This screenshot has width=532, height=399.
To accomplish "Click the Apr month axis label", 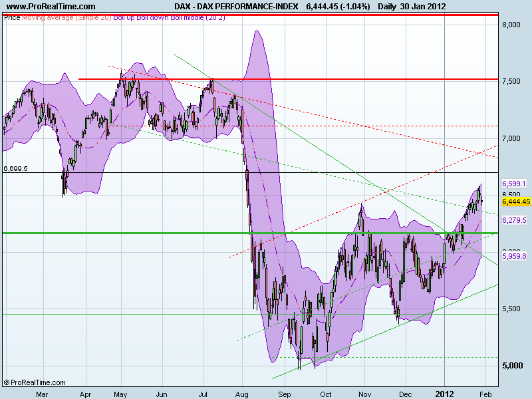I will [85, 394].
